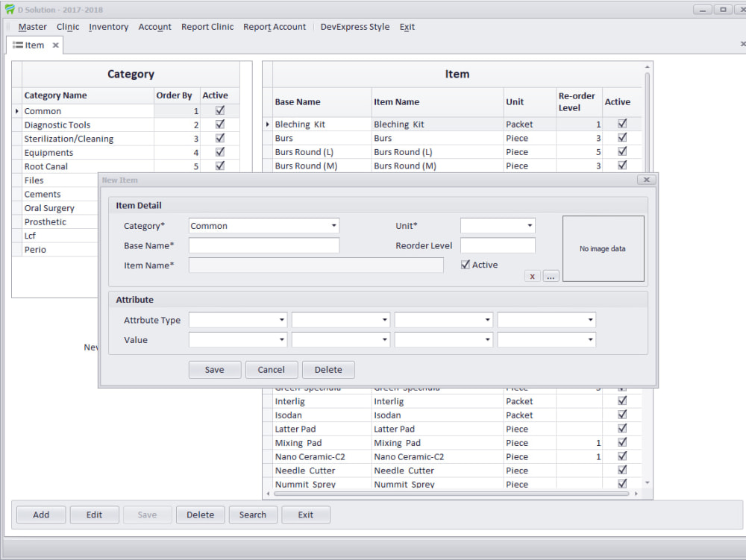Toggle Active for the Burs Round (L) item
746x560 pixels.
tap(622, 151)
